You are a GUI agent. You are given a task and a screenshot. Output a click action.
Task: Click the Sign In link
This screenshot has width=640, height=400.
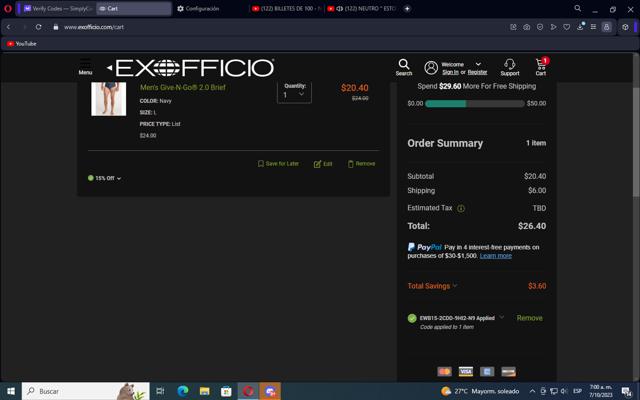[450, 72]
